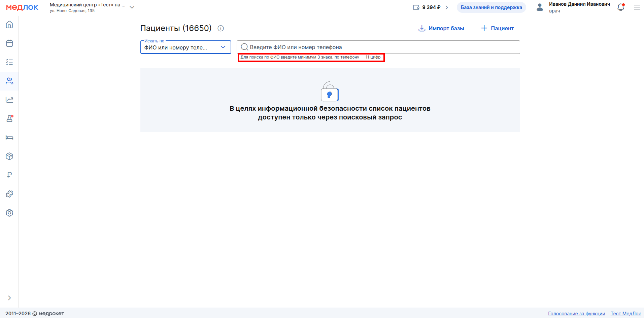Click the 'Импорт базы' button
The width and height of the screenshot is (644, 318).
[x=441, y=28]
